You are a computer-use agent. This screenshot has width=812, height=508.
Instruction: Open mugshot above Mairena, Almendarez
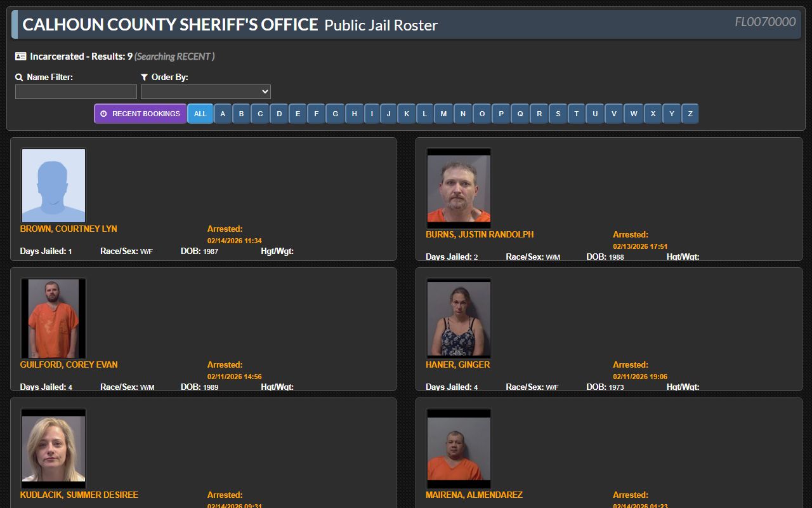[x=459, y=448]
